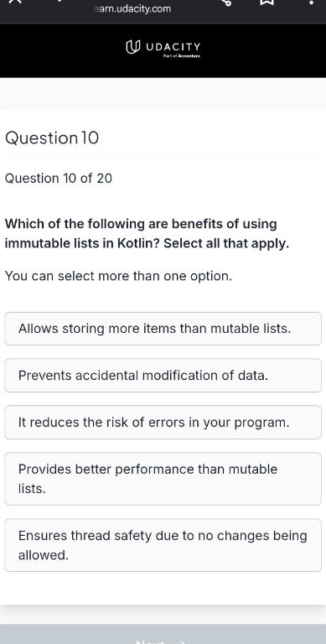The width and height of the screenshot is (326, 644).
Task: Click the 'Part of Accenture' tagline
Action: pos(182,56)
